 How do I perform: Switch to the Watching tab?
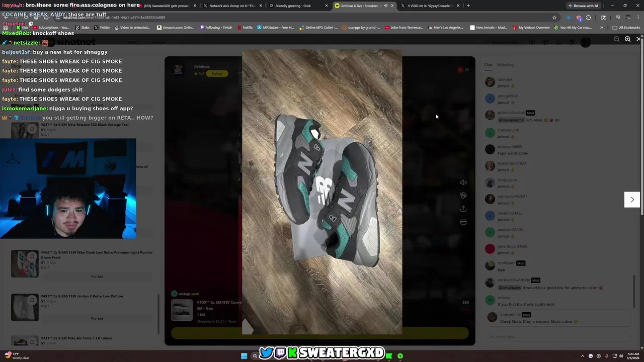pos(505,65)
